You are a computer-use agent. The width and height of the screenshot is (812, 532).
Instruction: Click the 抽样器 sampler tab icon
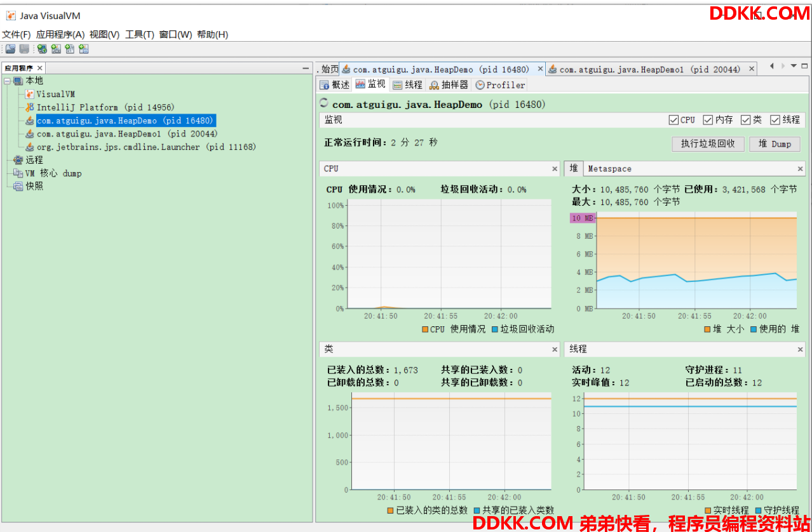(435, 84)
